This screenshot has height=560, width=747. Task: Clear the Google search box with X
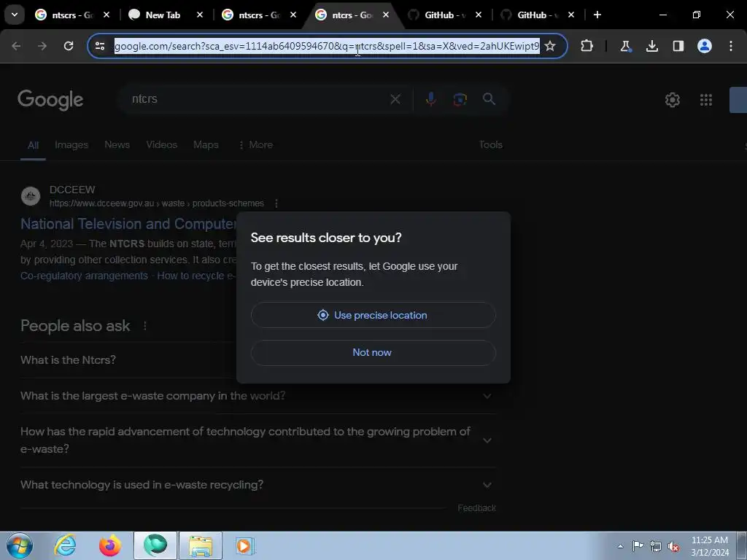(x=395, y=99)
